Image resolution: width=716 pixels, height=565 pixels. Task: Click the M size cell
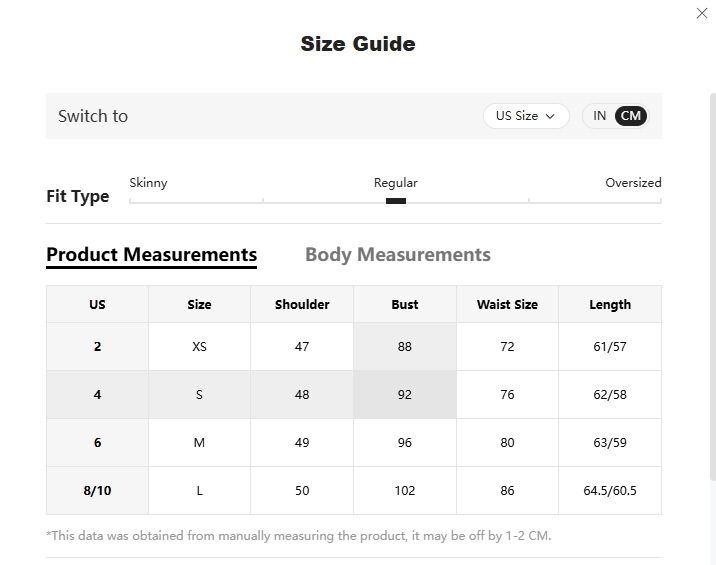[x=199, y=443]
